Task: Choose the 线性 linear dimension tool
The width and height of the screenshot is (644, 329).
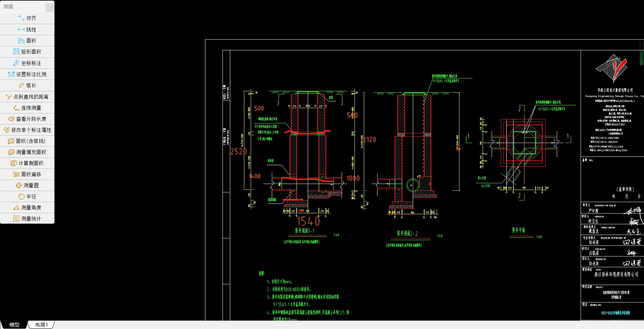Action: pos(27,30)
